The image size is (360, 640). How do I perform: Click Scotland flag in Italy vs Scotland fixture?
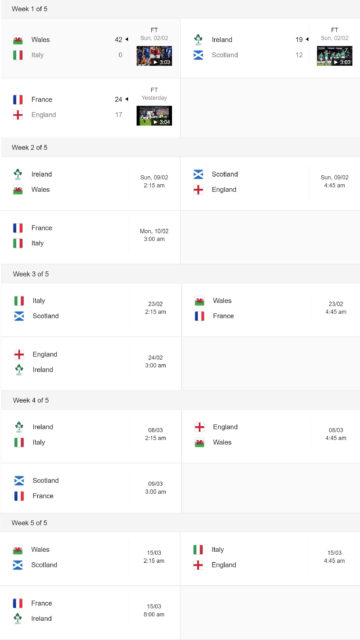19,316
